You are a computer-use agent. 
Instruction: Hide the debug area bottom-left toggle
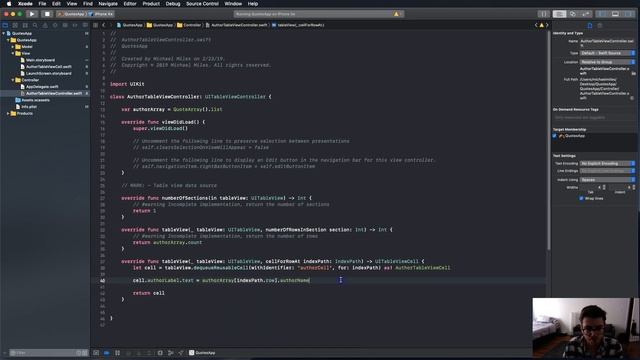(x=96, y=353)
